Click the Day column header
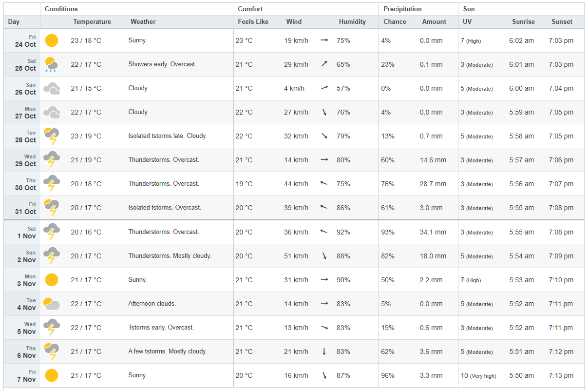 click(x=14, y=21)
